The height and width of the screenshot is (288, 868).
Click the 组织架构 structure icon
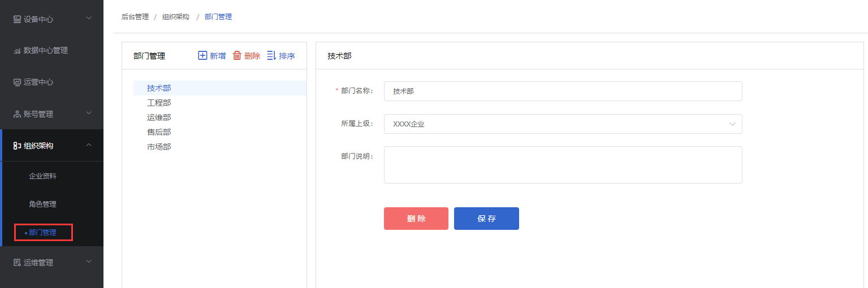[x=17, y=146]
